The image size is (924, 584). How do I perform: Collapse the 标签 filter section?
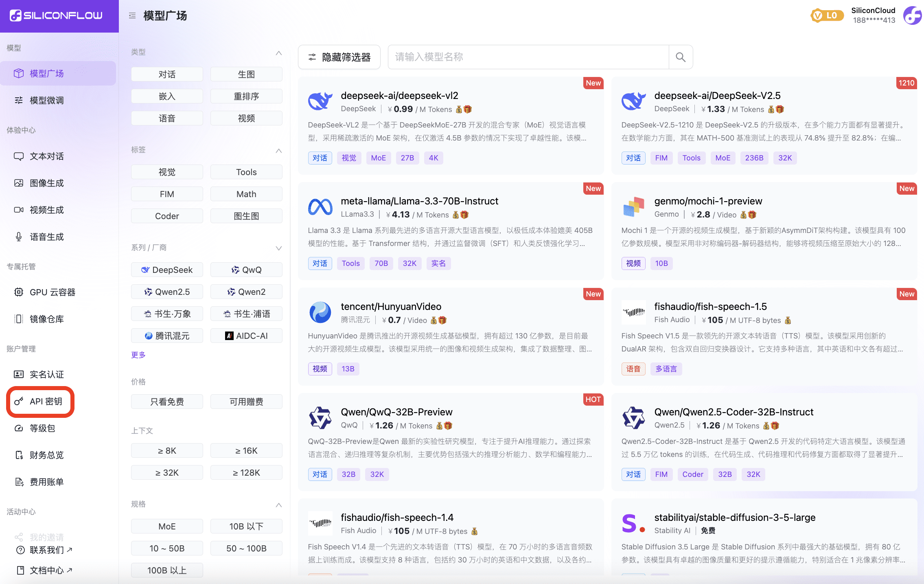(x=279, y=150)
